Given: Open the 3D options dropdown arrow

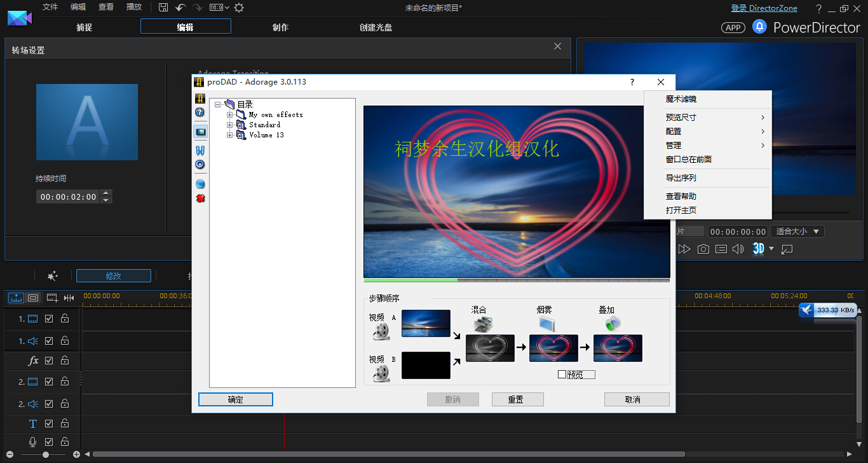Looking at the screenshot, I should click(x=771, y=249).
